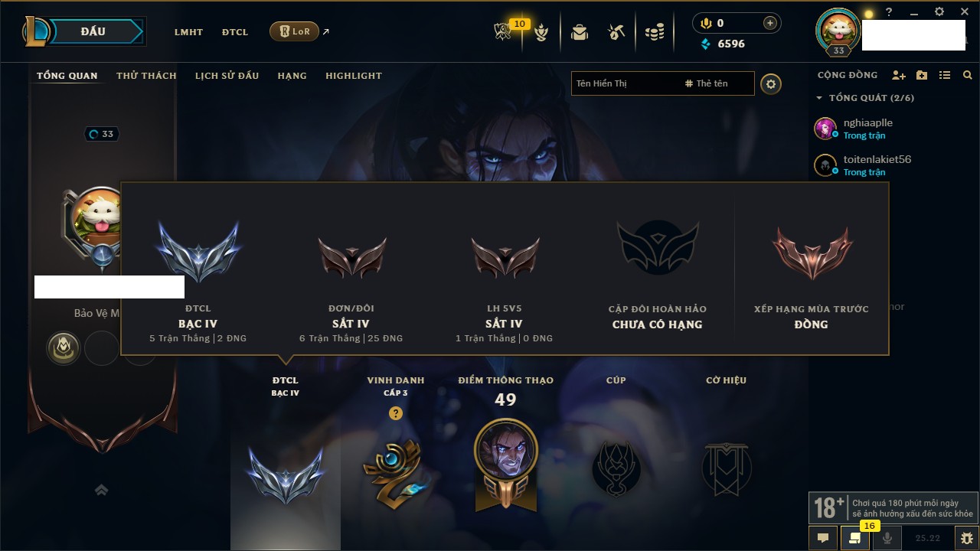The height and width of the screenshot is (551, 980).
Task: Switch to the LỊCH SỬ ĐẤU tab
Action: tap(227, 76)
